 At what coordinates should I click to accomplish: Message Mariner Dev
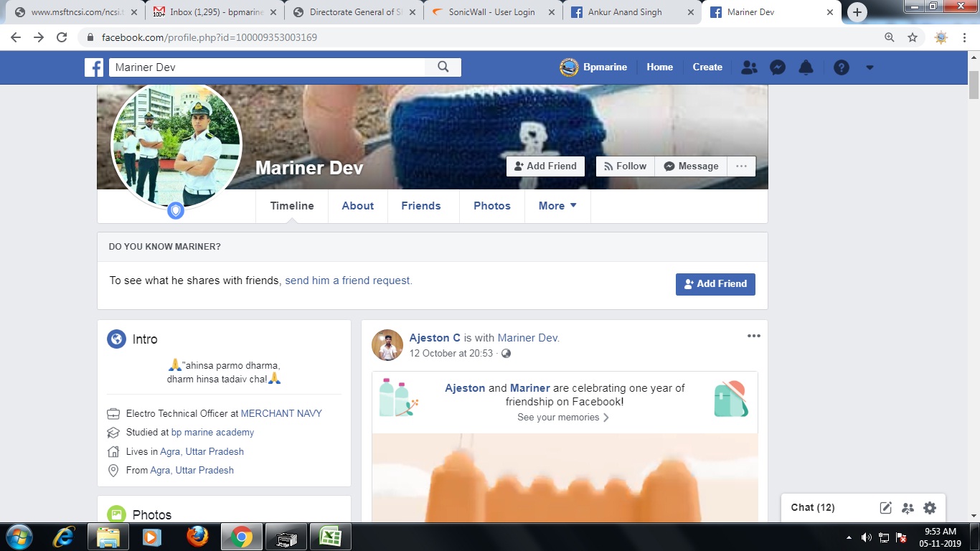coord(691,166)
